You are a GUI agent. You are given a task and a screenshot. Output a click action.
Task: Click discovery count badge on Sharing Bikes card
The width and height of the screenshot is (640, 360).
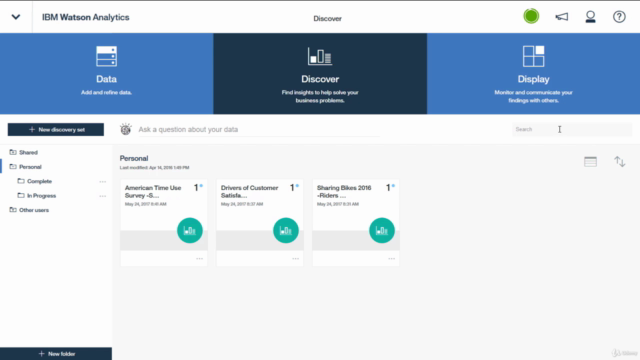[390, 187]
